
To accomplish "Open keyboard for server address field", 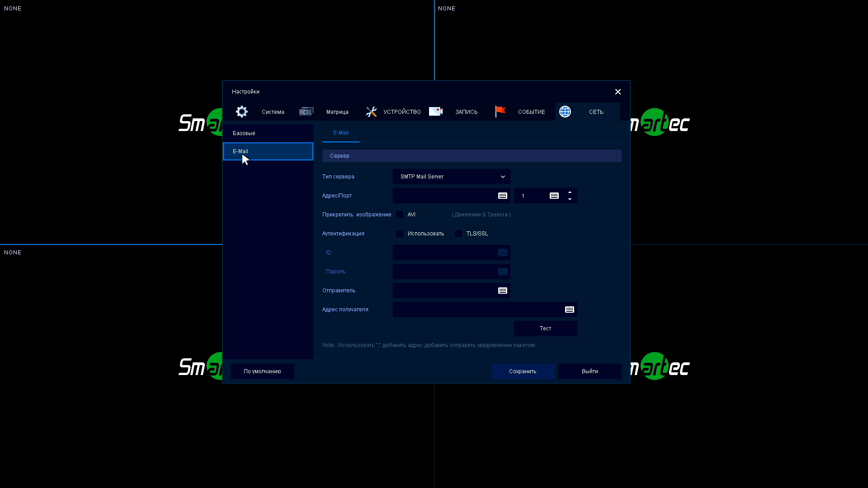I will pos(503,196).
